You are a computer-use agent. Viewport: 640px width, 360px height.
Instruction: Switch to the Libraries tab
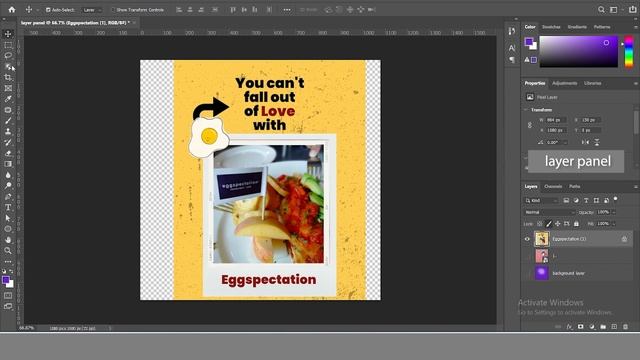[x=592, y=83]
